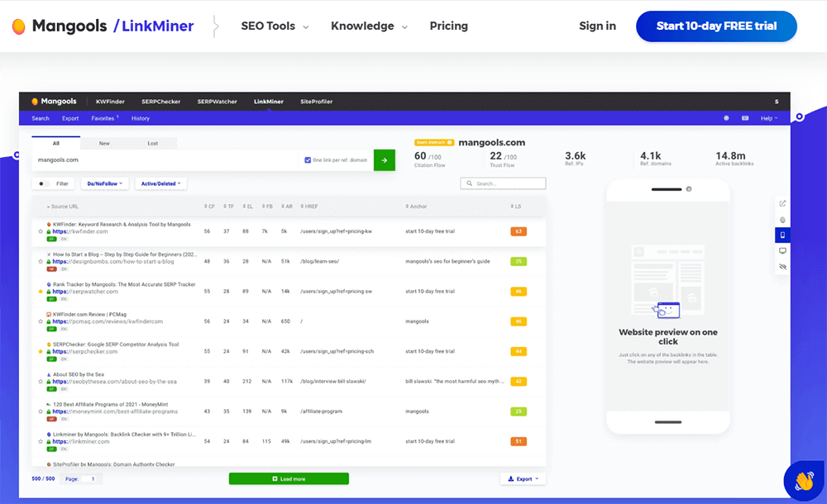The height and width of the screenshot is (504, 827).
Task: Click the green arrow search submit button
Action: 385,160
